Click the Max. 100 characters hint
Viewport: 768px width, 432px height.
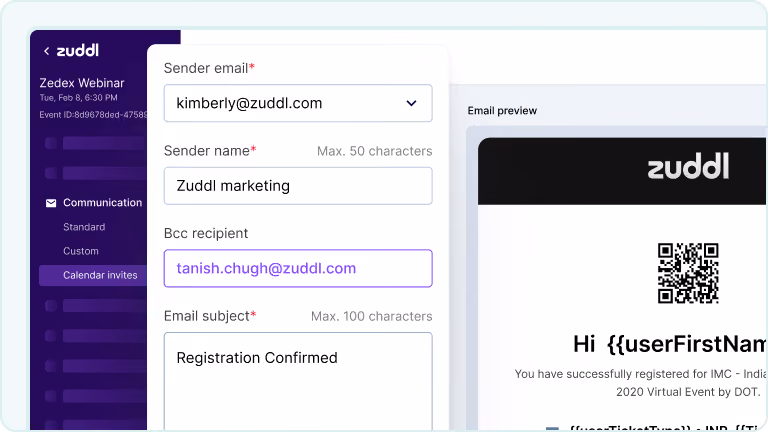372,316
